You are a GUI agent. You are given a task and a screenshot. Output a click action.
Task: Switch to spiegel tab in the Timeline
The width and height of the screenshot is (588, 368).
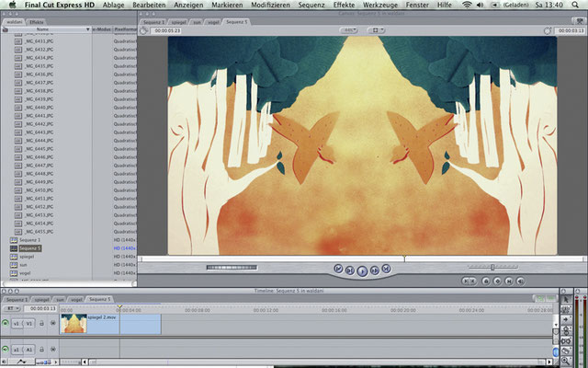(41, 300)
